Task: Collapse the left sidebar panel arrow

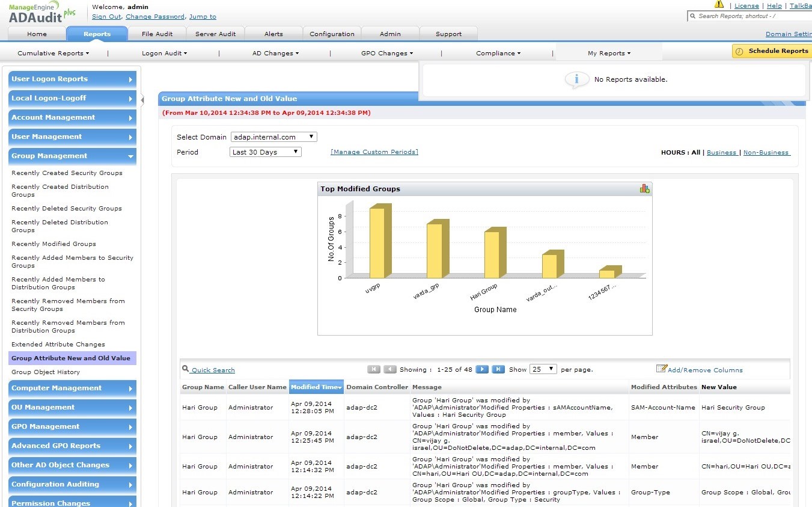Action: [142, 100]
